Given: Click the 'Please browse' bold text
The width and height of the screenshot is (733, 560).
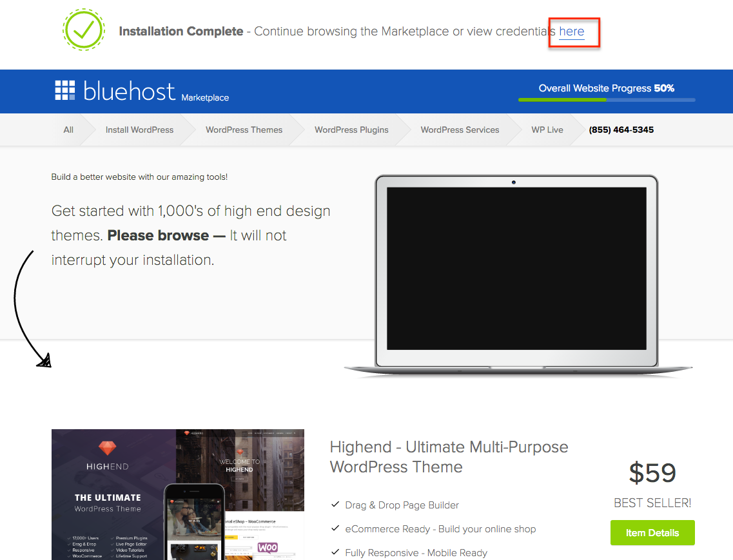Looking at the screenshot, I should click(x=158, y=235).
